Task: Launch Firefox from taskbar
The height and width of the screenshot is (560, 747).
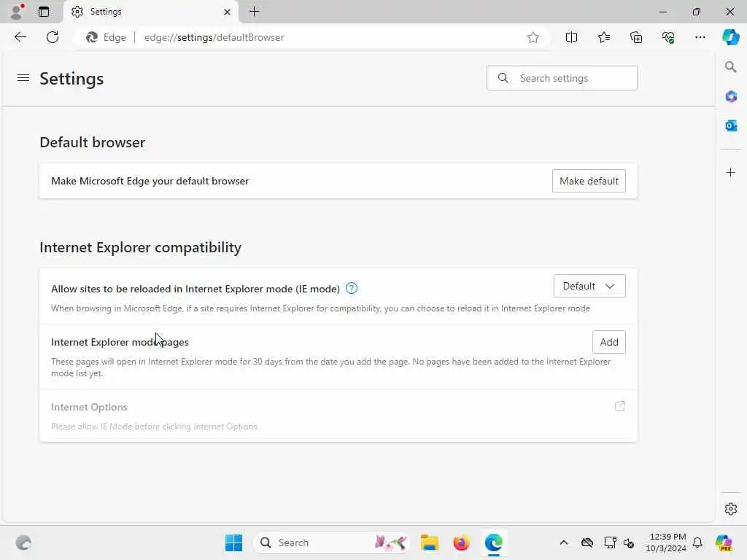Action: (x=461, y=542)
